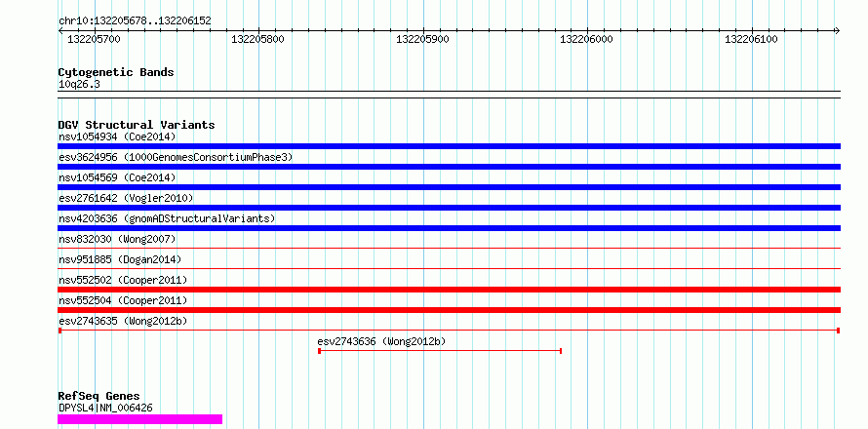The image size is (868, 429).
Task: Click the DGV Structural Variants track heading
Action: click(x=137, y=125)
